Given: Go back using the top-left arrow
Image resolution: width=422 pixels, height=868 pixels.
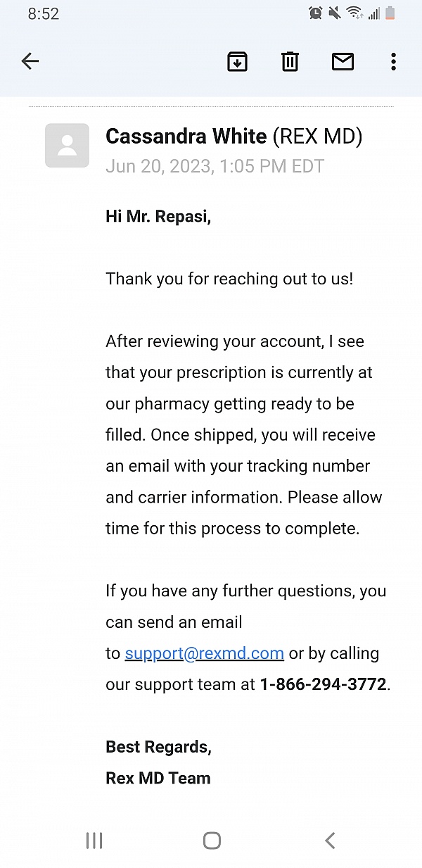Looking at the screenshot, I should click(30, 62).
